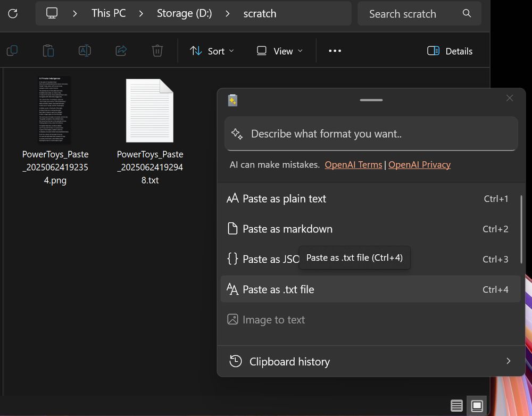532x416 pixels.
Task: Click the Clipboard history clock icon
Action: (x=236, y=361)
